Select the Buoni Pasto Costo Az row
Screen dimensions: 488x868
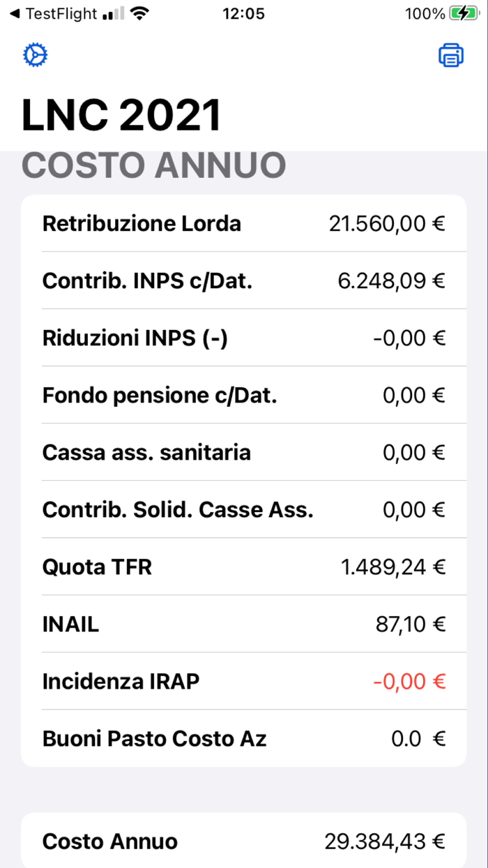click(243, 738)
